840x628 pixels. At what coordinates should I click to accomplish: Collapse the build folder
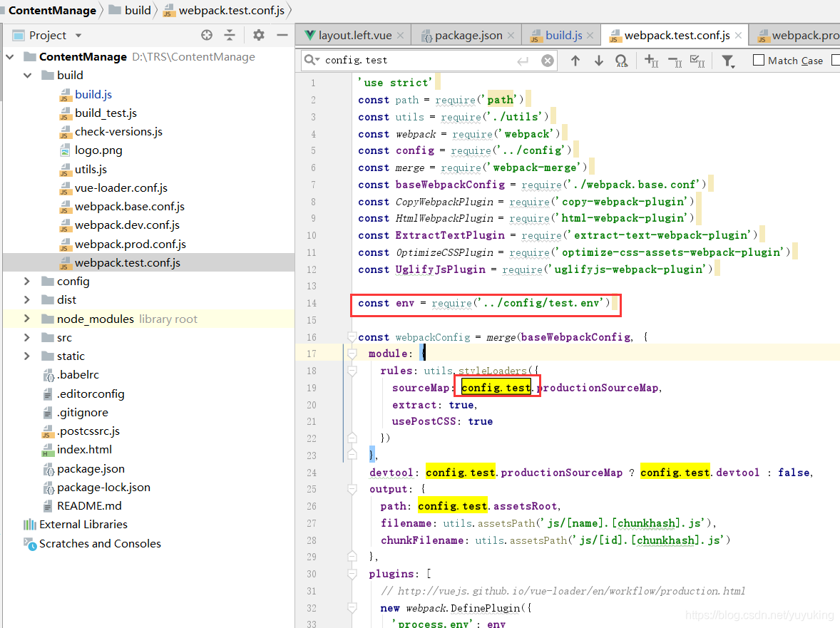coord(27,76)
